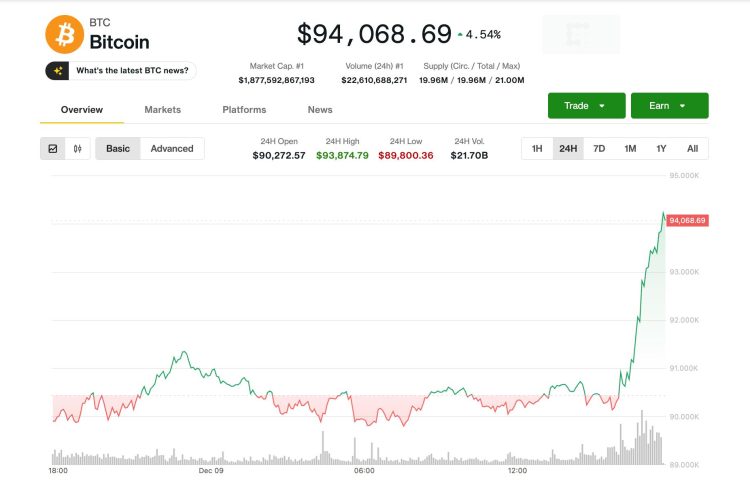Image resolution: width=750 pixels, height=480 pixels.
Task: Click the Bitcoin logo icon
Action: (65, 34)
